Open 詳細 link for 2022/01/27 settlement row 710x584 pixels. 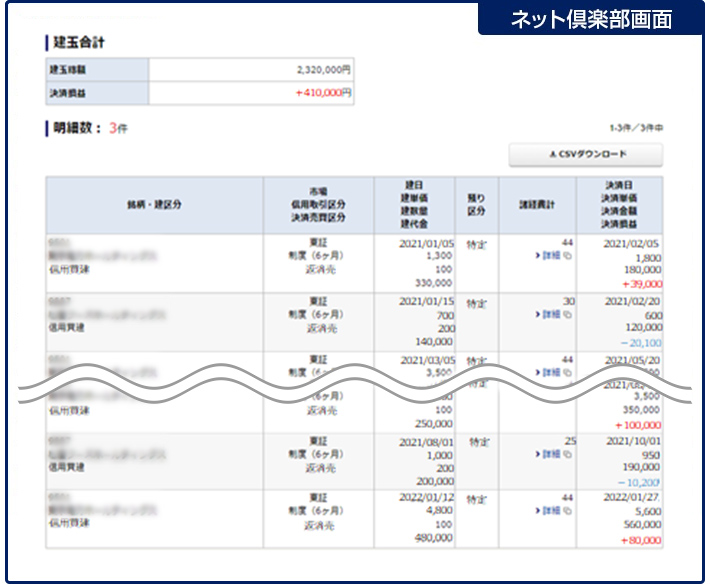[x=551, y=511]
